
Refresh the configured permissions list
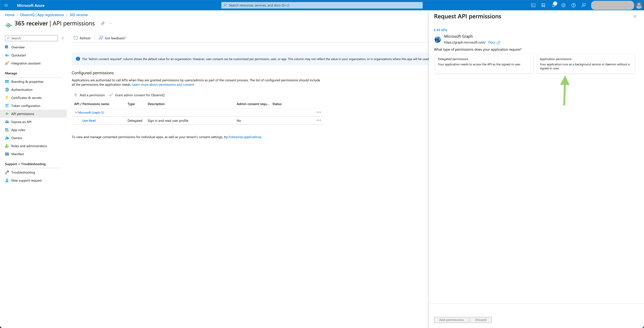click(x=82, y=38)
